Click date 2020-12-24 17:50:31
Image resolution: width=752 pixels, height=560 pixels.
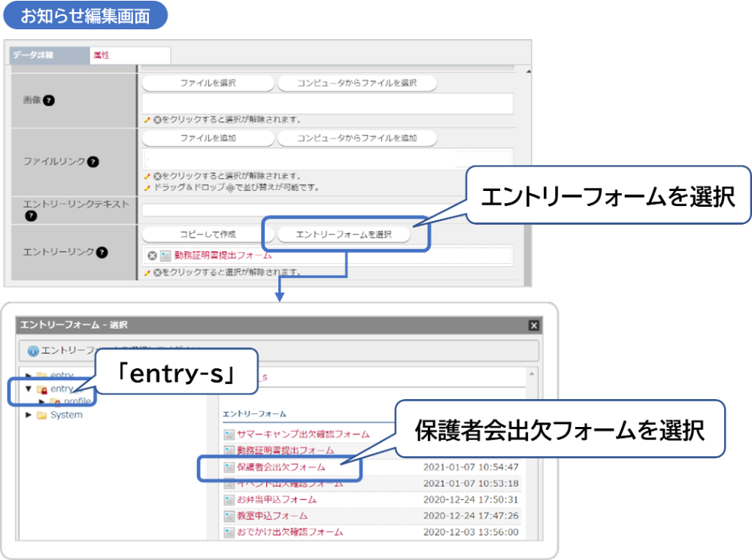click(471, 500)
